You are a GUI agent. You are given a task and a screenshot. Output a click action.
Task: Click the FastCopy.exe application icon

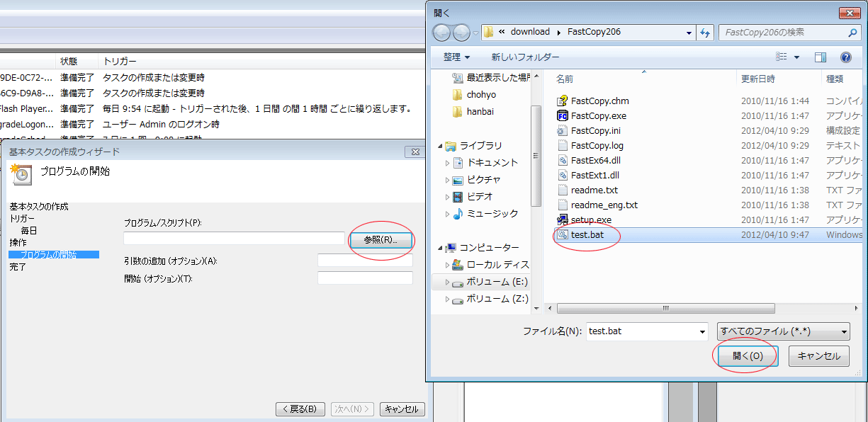click(x=563, y=115)
